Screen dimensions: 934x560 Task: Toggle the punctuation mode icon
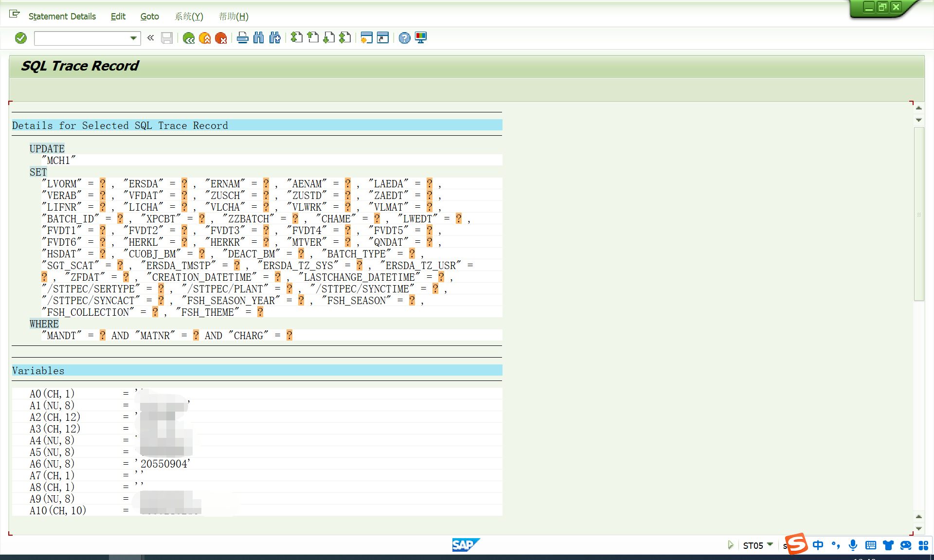pos(836,545)
